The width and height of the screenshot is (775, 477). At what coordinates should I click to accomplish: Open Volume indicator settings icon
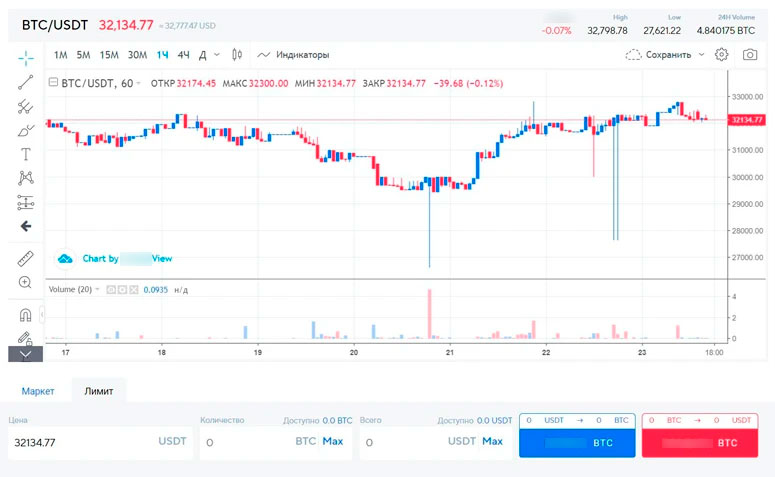122,290
